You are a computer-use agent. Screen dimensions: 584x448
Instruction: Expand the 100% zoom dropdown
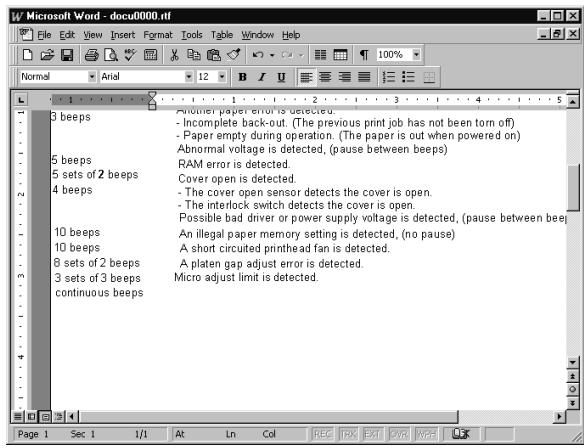coord(416,55)
